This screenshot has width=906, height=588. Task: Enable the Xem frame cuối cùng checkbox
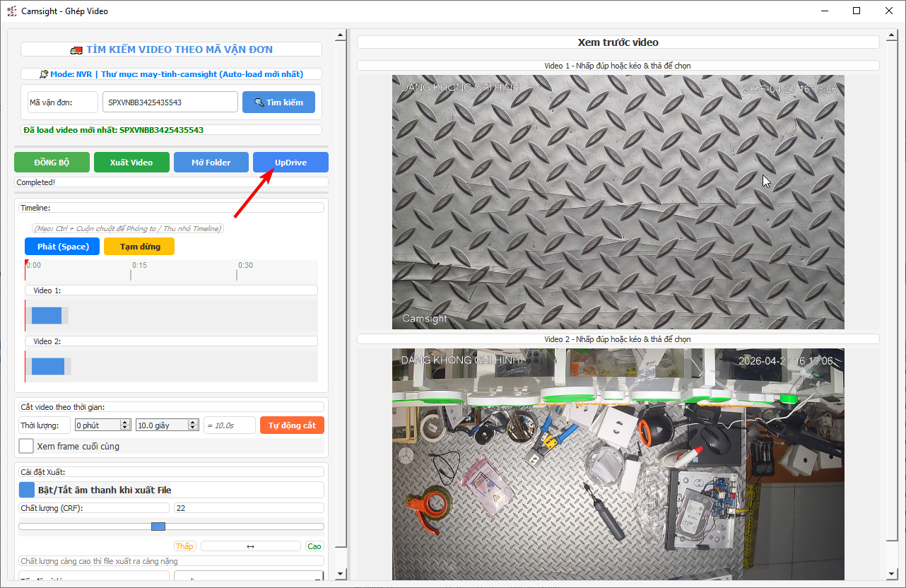pos(26,446)
